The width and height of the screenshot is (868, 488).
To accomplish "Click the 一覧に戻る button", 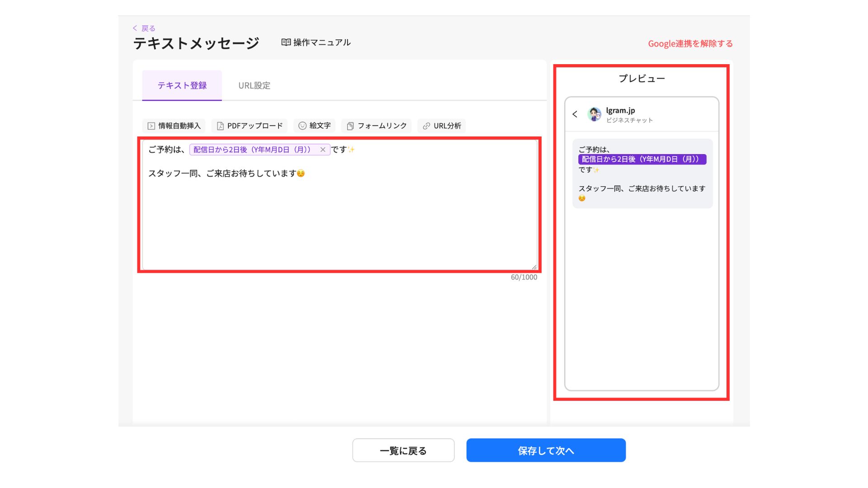I will point(403,450).
